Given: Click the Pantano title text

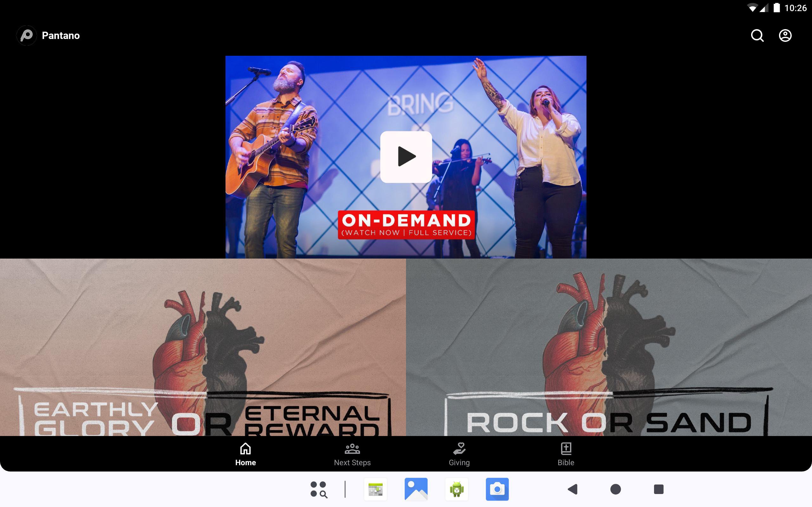Looking at the screenshot, I should click(x=61, y=35).
